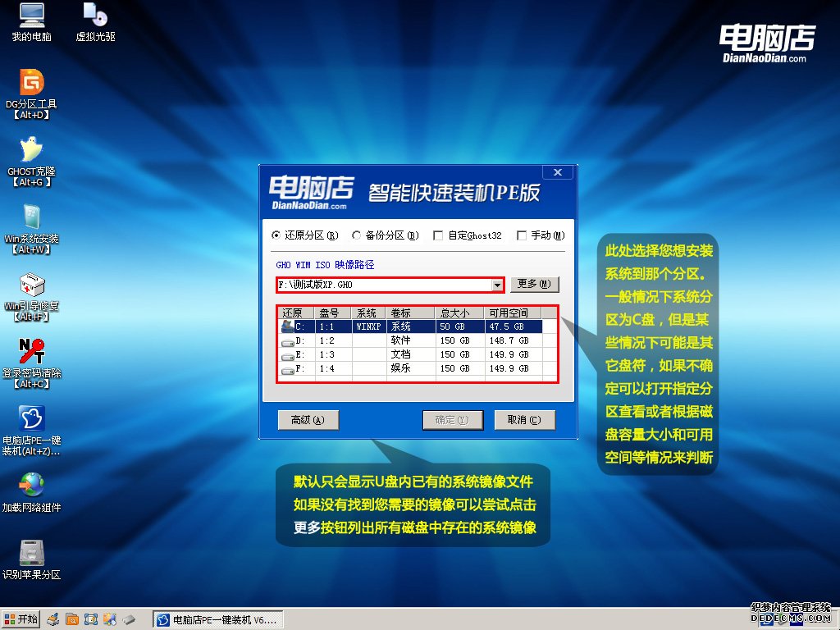Open the GHO image path dropdown

click(496, 284)
